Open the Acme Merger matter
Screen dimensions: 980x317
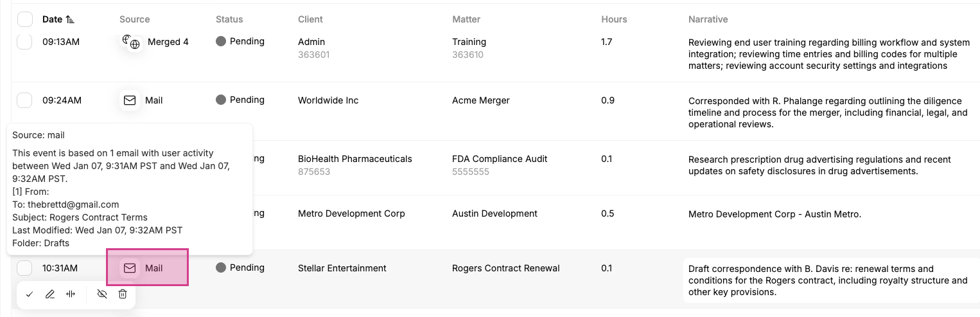point(481,100)
